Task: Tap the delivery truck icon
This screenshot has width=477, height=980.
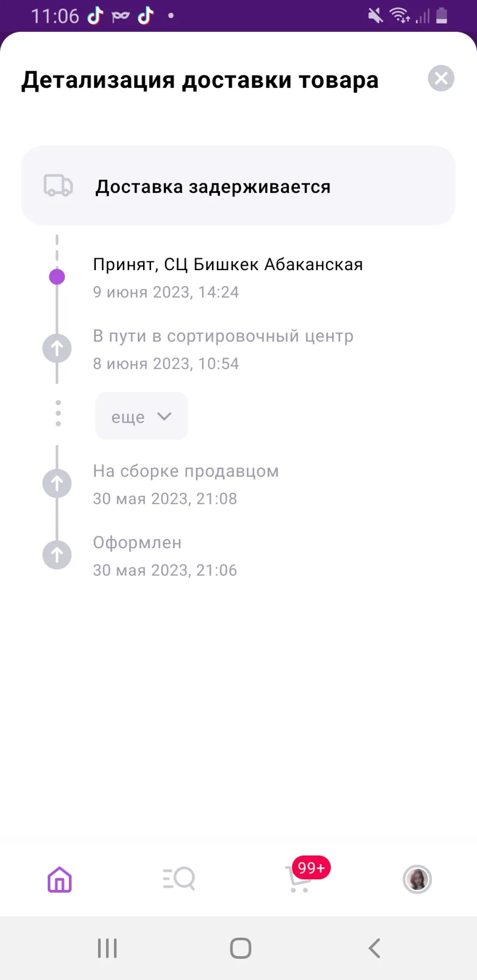Action: (58, 185)
